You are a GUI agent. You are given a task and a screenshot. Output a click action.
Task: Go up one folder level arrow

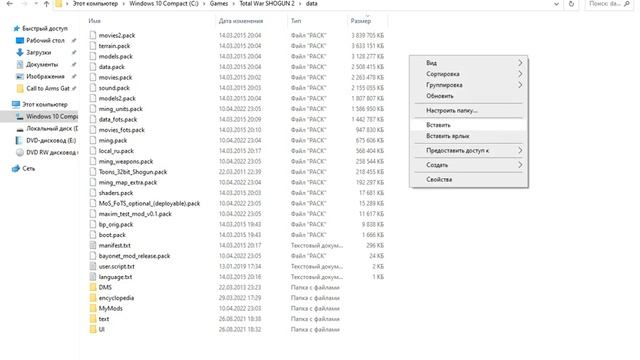[x=46, y=4]
